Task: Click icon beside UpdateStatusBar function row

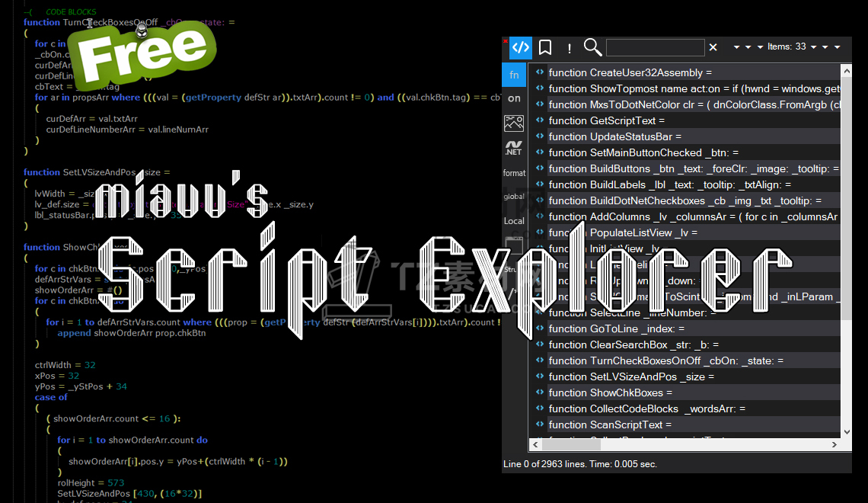Action: tap(540, 136)
